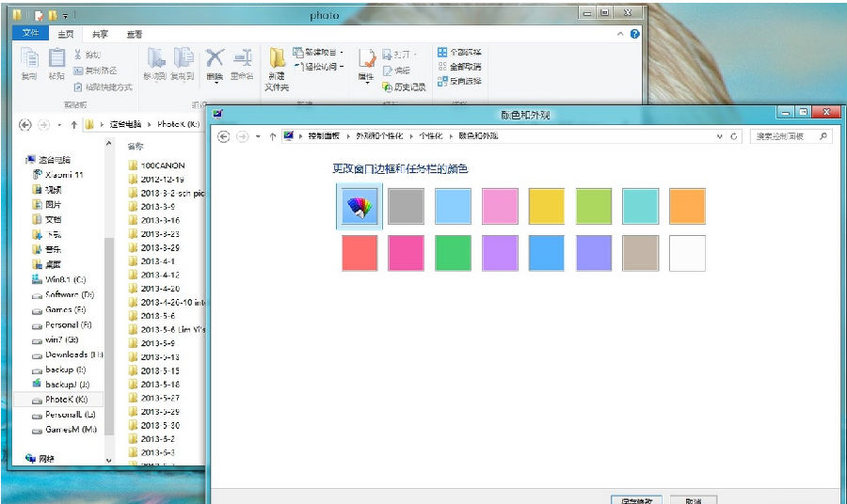Image resolution: width=847 pixels, height=504 pixels.
Task: Click the Cancel (取消) button at the bottom
Action: click(694, 500)
